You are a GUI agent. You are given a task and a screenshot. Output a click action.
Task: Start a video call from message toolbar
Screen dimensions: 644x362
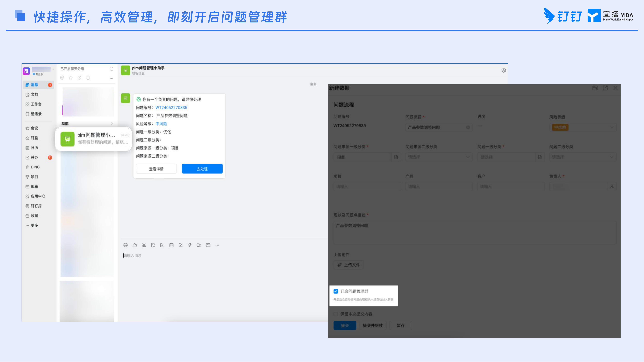coord(199,245)
